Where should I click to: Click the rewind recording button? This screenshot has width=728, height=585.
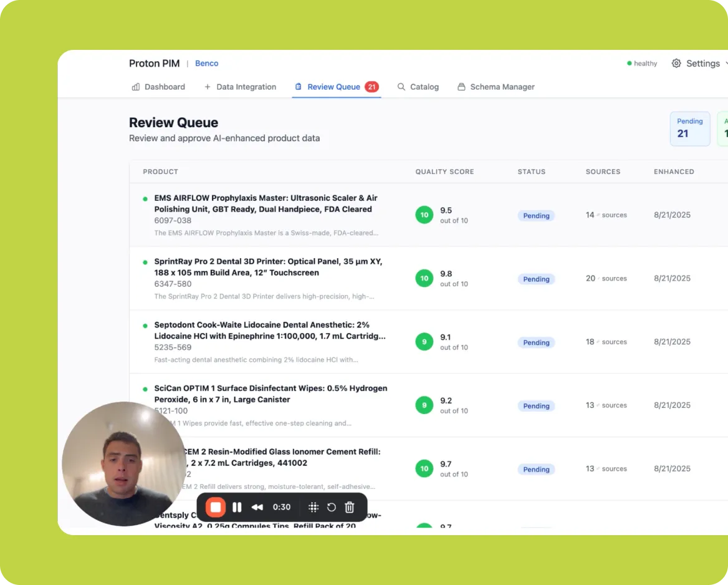(257, 507)
